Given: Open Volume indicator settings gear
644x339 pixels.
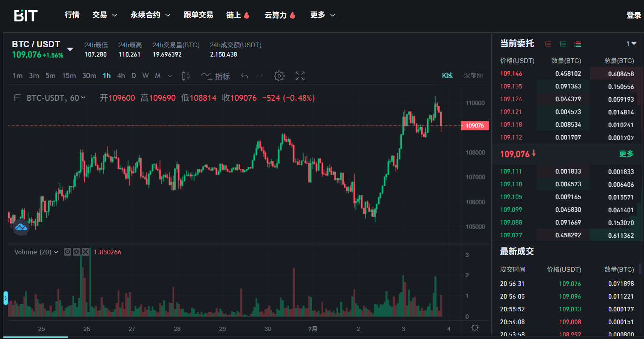Looking at the screenshot, I should [76, 252].
